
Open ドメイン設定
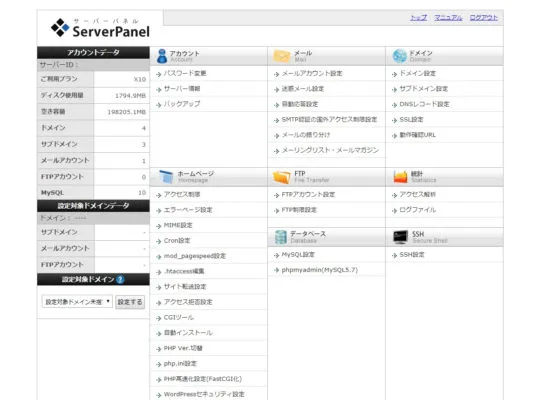[x=418, y=73]
